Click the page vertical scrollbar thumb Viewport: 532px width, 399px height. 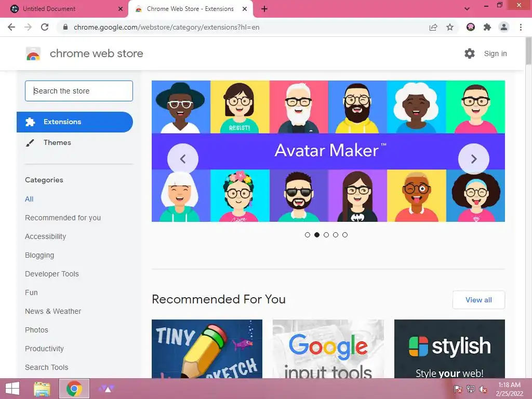[528, 51]
